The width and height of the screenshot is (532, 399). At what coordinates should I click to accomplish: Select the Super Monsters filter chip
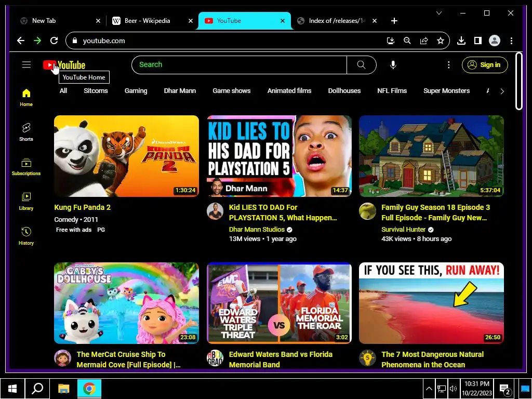pos(446,90)
